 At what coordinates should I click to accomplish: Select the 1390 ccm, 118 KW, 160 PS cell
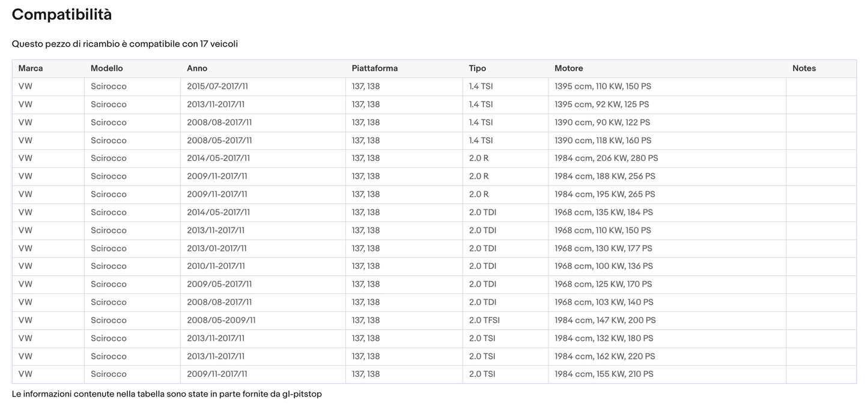click(602, 140)
